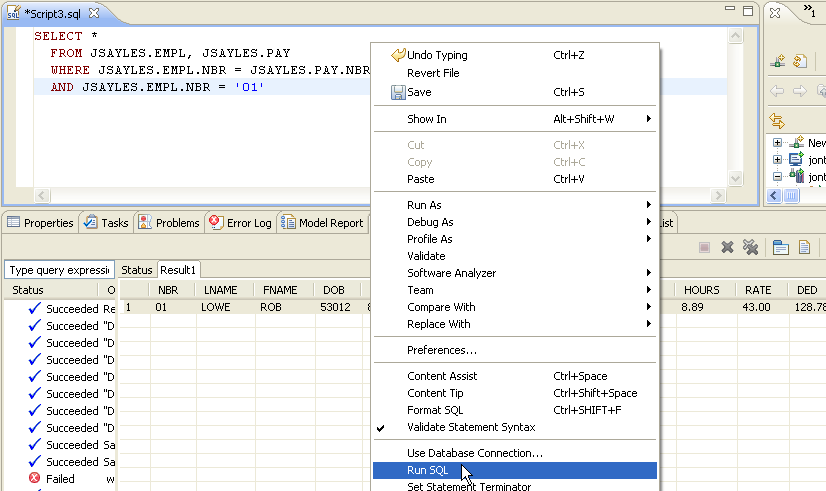Image resolution: width=826 pixels, height=491 pixels.
Task: Expand the middle jont tree node
Action: point(777,160)
